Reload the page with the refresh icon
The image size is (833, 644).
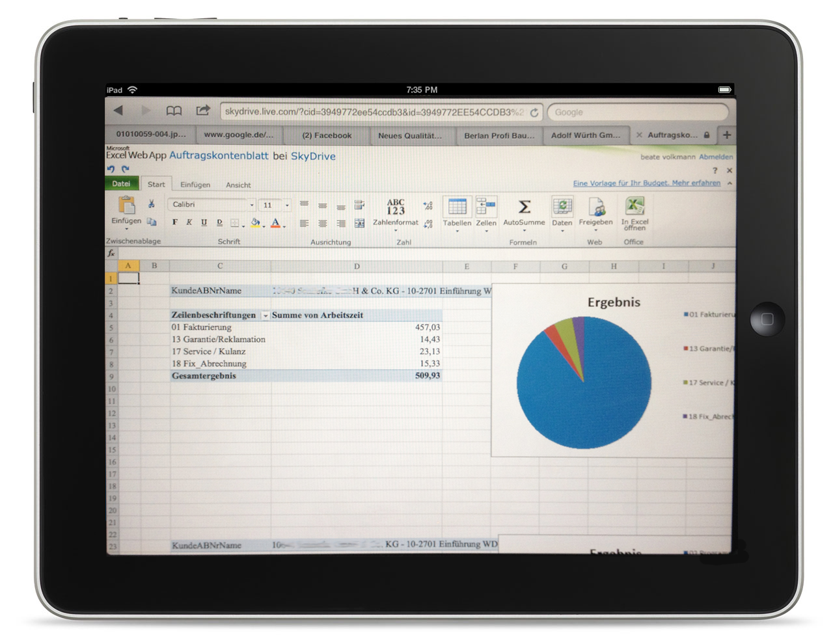(534, 113)
